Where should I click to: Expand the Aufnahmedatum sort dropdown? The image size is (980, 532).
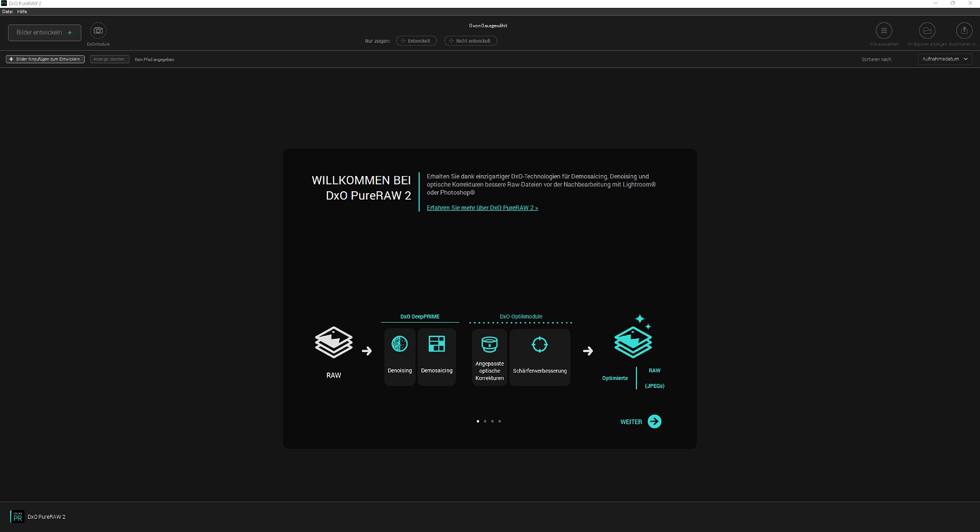click(945, 59)
